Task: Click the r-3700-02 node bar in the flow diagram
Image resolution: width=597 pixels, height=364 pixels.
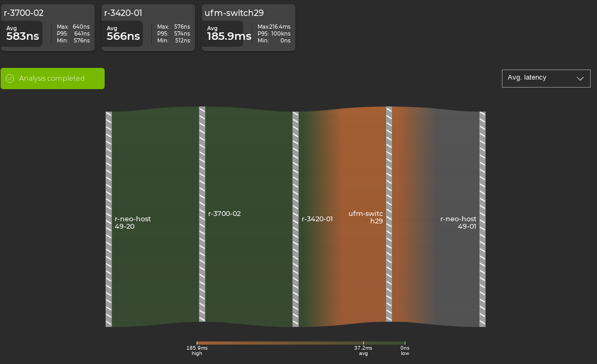Action: (x=202, y=218)
